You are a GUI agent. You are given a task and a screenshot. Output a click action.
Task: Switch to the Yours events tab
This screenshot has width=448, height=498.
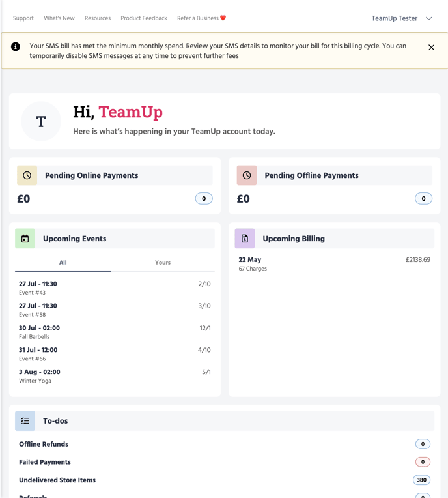[x=163, y=263]
